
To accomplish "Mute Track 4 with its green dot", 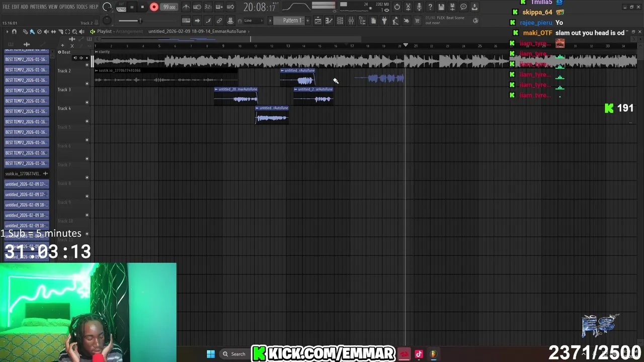I will pos(87,121).
